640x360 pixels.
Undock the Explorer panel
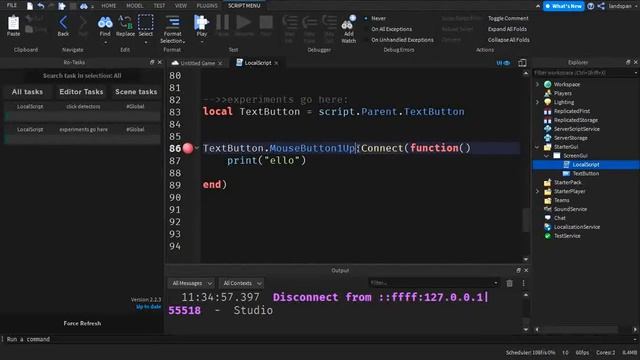[628, 62]
